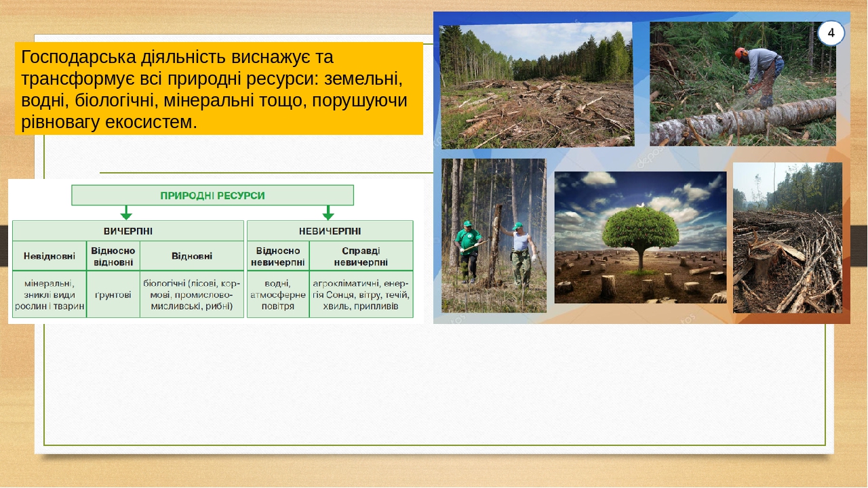Select the lumberjack with chainsaw photo
Image resolution: width=868 pixels, height=488 pixels.
coord(743,84)
